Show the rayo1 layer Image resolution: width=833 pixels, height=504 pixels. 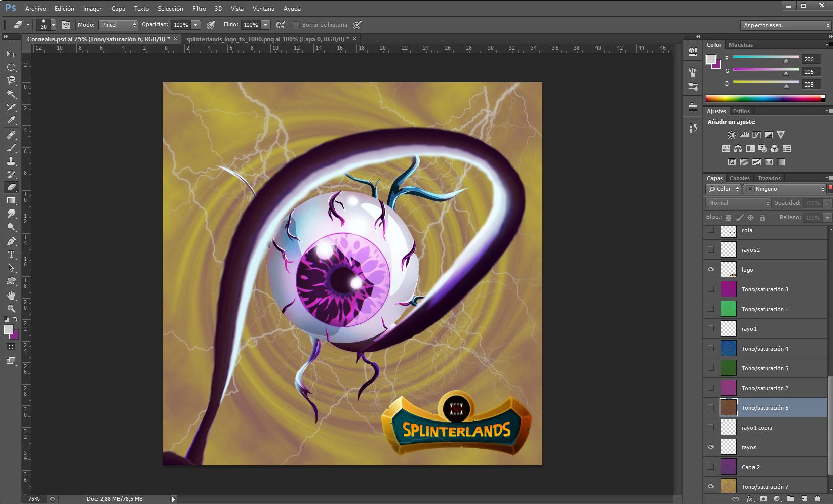[x=711, y=329]
